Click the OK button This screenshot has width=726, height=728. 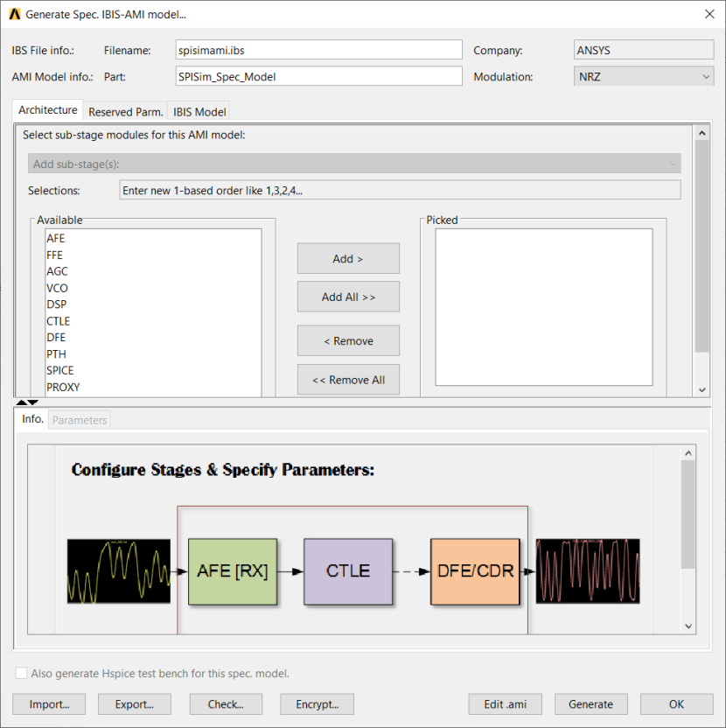tap(677, 703)
